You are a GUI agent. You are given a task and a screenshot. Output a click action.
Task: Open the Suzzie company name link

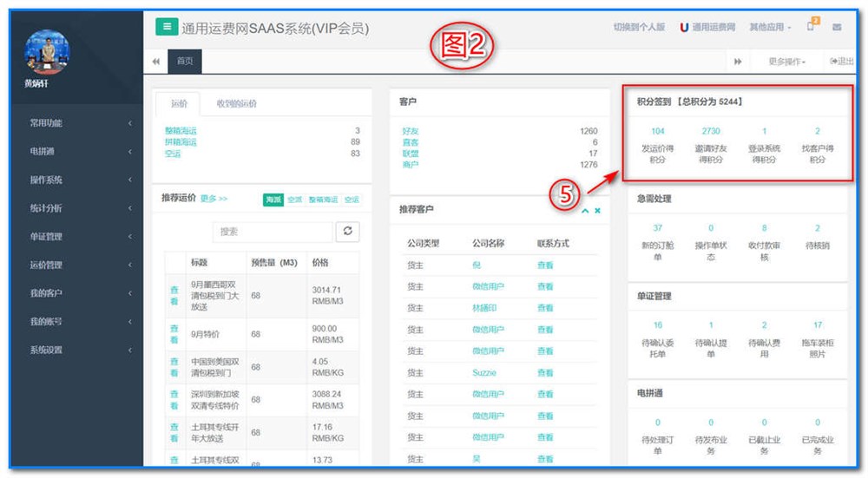point(484,373)
